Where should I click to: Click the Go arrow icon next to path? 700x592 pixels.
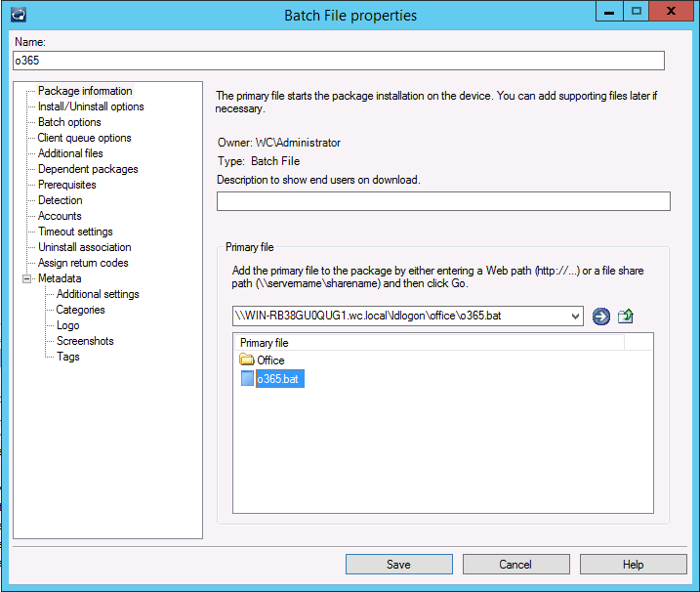tap(600, 316)
